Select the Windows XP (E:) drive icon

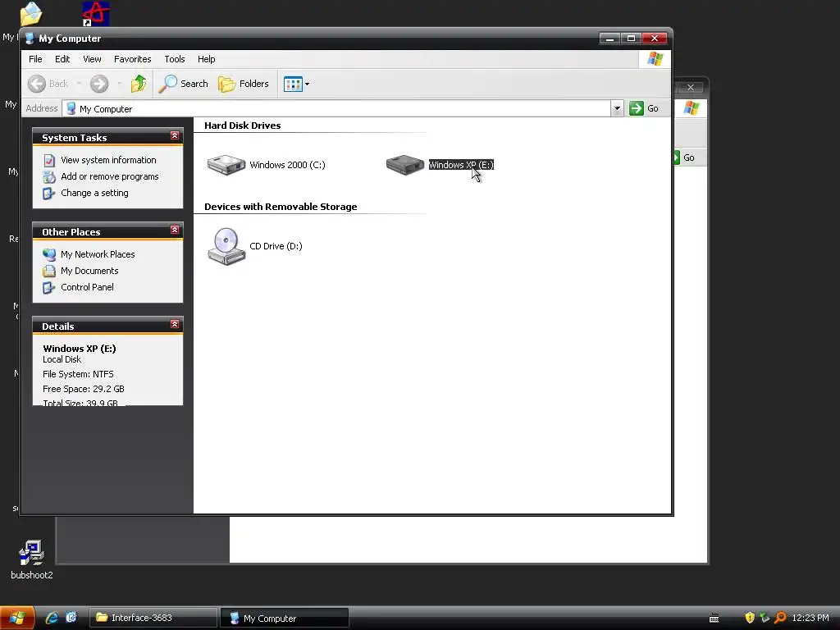point(405,164)
